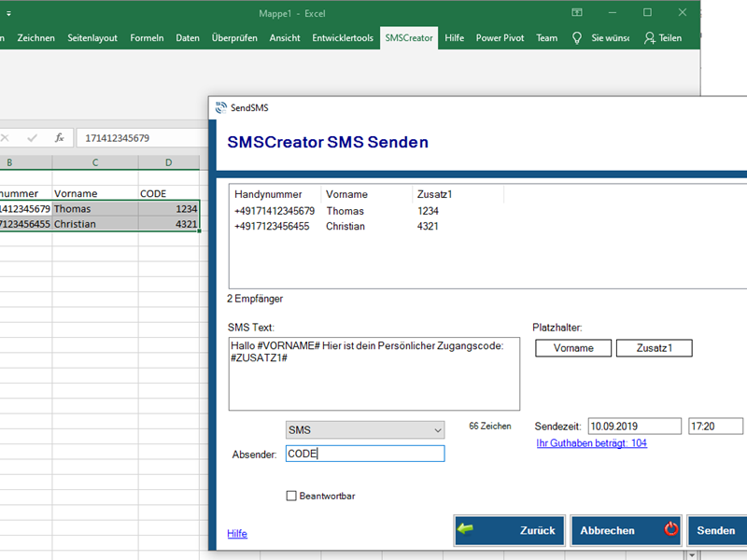Viewport: 747px width, 560px height.
Task: Click the formula bar cancel X icon
Action: [5, 138]
